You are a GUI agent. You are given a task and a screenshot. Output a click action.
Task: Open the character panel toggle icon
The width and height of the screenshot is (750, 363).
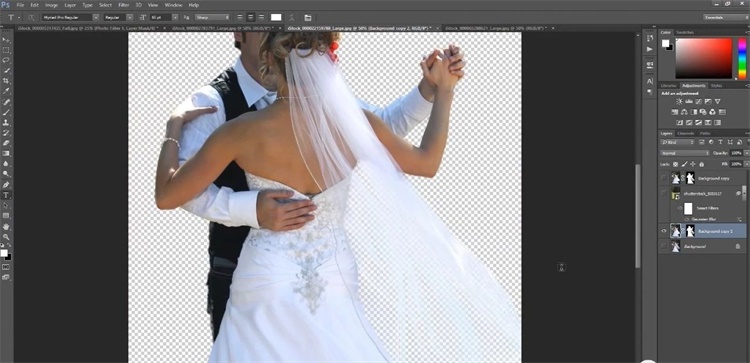[x=308, y=17]
